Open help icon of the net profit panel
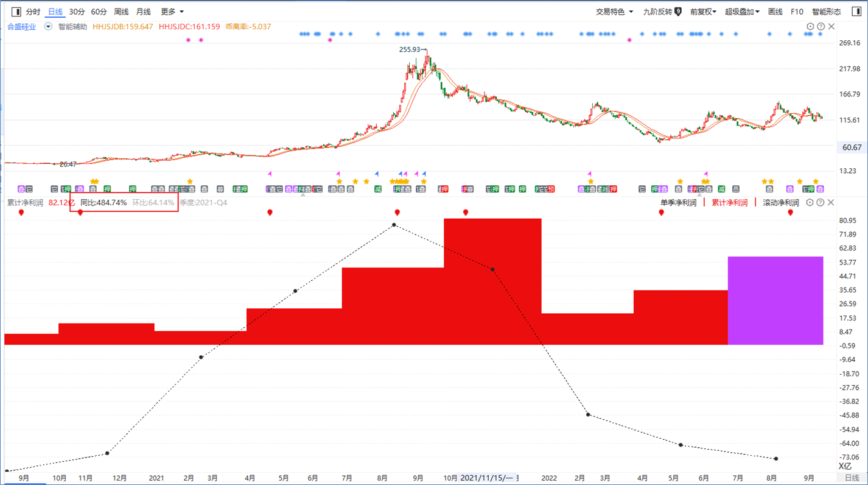This screenshot has height=485, width=868. [821, 202]
